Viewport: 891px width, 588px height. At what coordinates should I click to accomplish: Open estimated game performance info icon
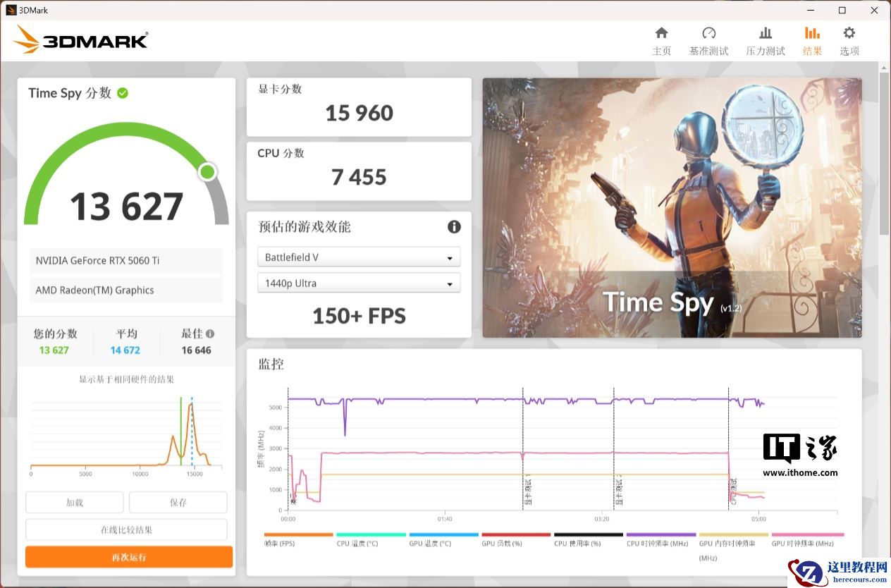[454, 226]
